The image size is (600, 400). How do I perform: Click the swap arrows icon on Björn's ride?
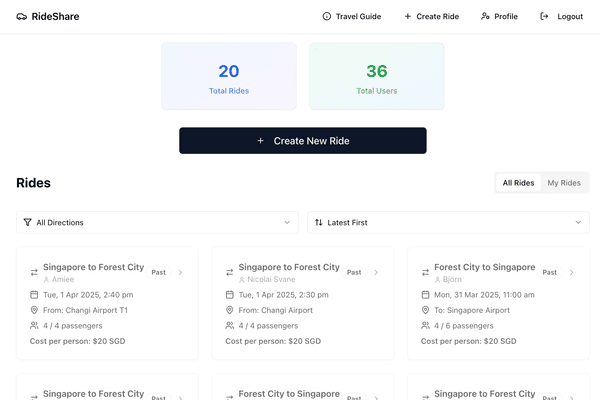(425, 272)
